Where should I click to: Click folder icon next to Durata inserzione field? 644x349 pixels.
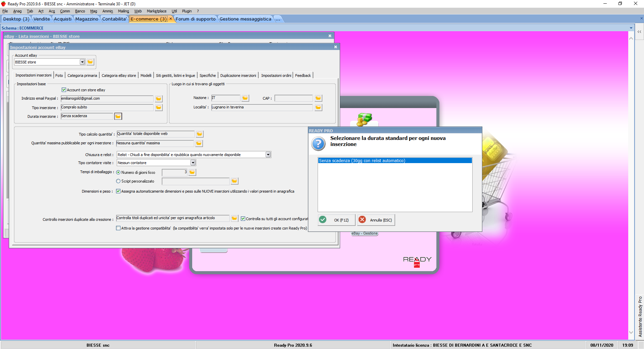click(x=118, y=116)
